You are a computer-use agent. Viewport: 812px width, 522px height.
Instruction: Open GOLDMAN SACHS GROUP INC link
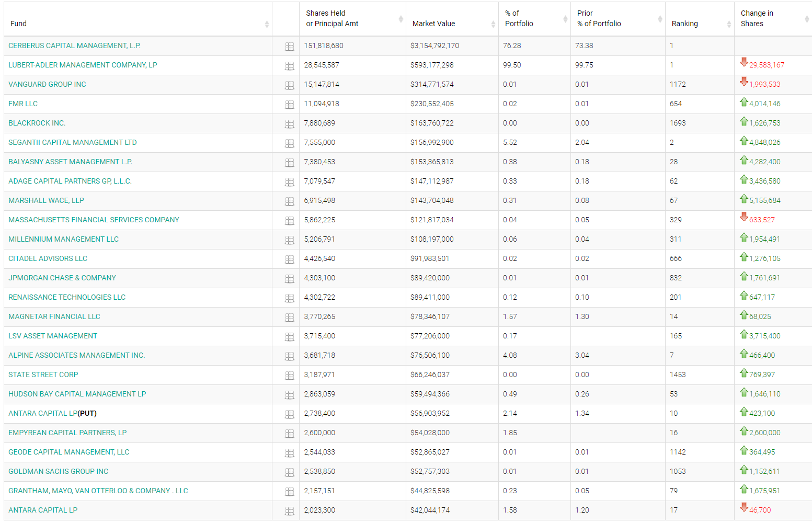click(58, 471)
